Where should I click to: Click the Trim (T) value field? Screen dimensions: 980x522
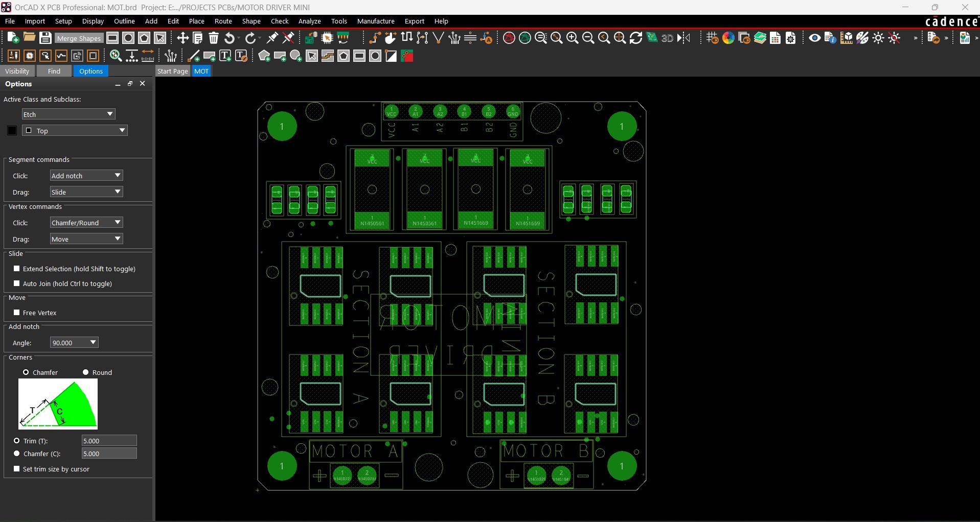(x=109, y=441)
